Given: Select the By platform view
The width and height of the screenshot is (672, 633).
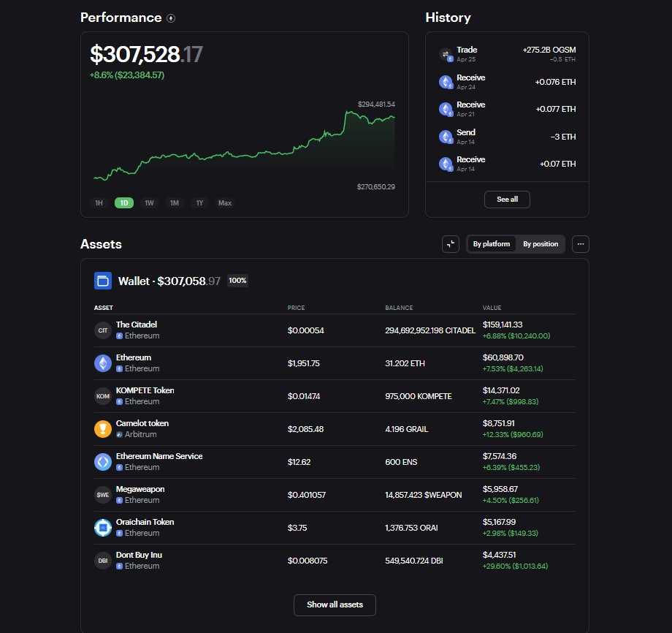Looking at the screenshot, I should pos(490,244).
